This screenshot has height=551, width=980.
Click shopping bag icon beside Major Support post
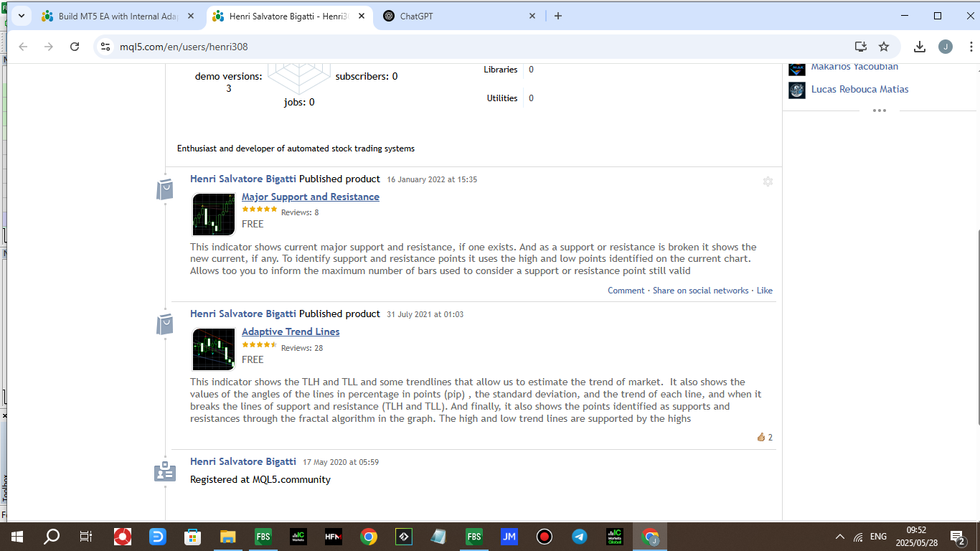(166, 189)
